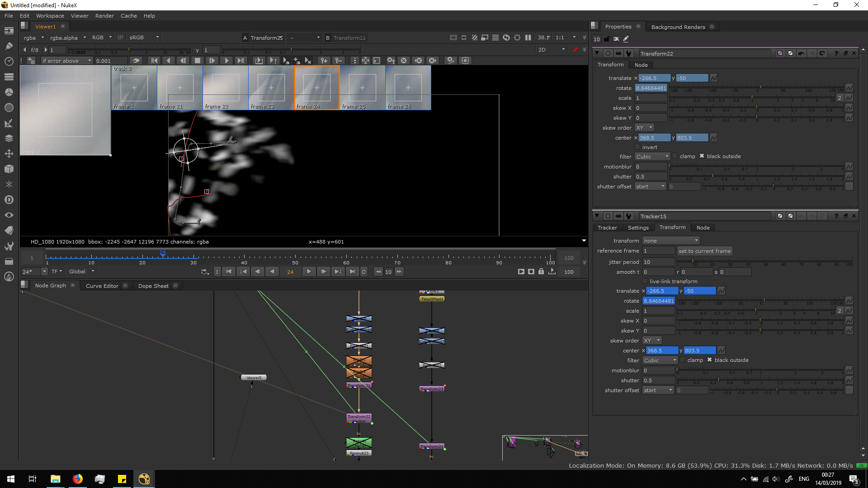Image resolution: width=868 pixels, height=488 pixels.
Task: Click the Properties panel pencil edit icon
Action: pos(626,39)
